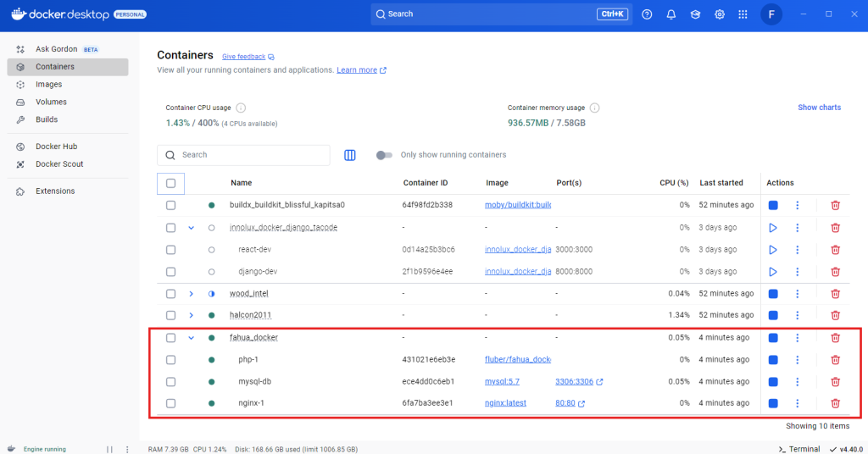Open Ask Gordon in sidebar

click(68, 49)
